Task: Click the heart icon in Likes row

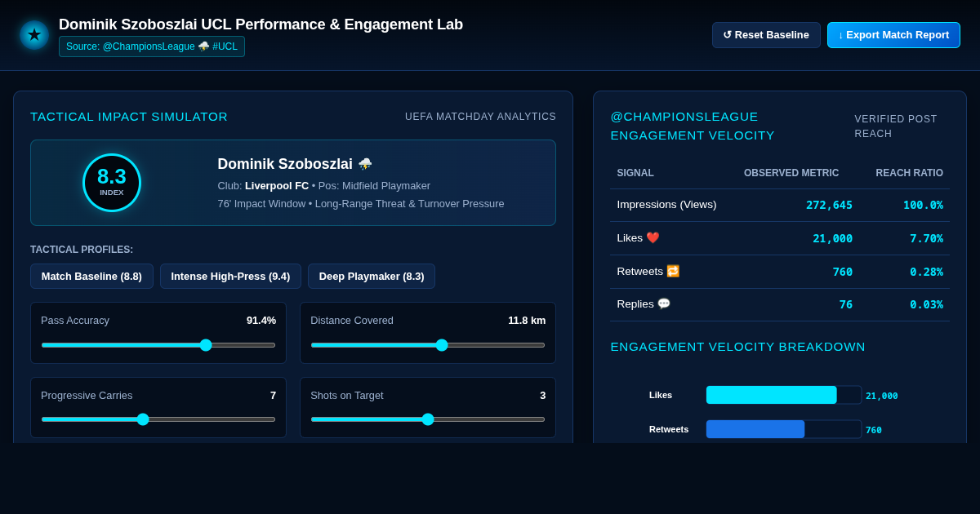Action: (653, 238)
